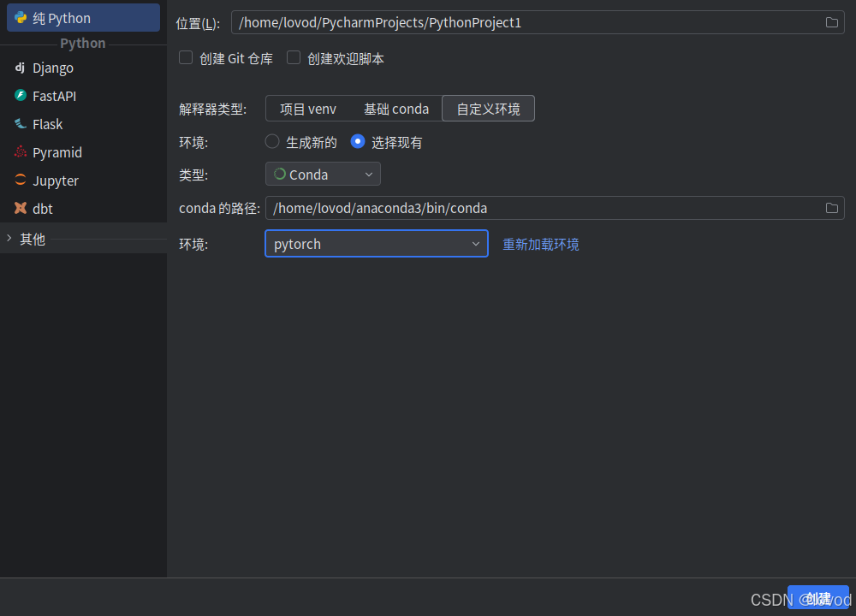The image size is (856, 616).
Task: Click the Django icon in sidebar
Action: pos(21,68)
